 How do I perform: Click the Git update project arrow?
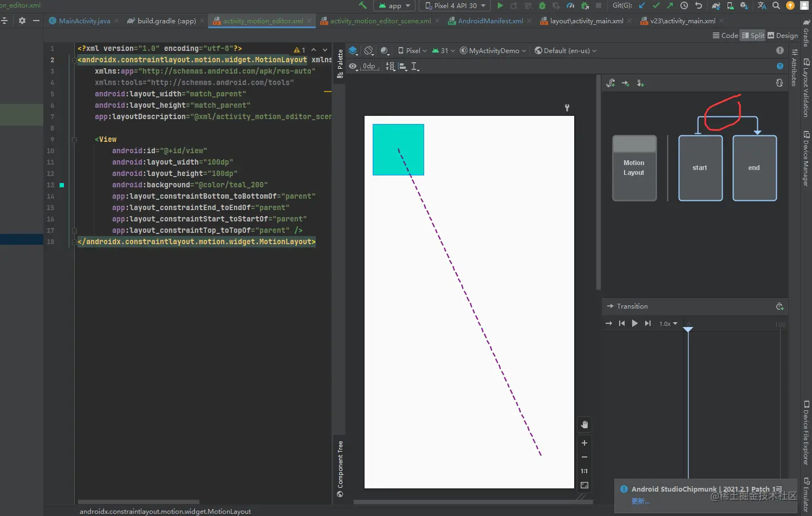[x=642, y=5]
